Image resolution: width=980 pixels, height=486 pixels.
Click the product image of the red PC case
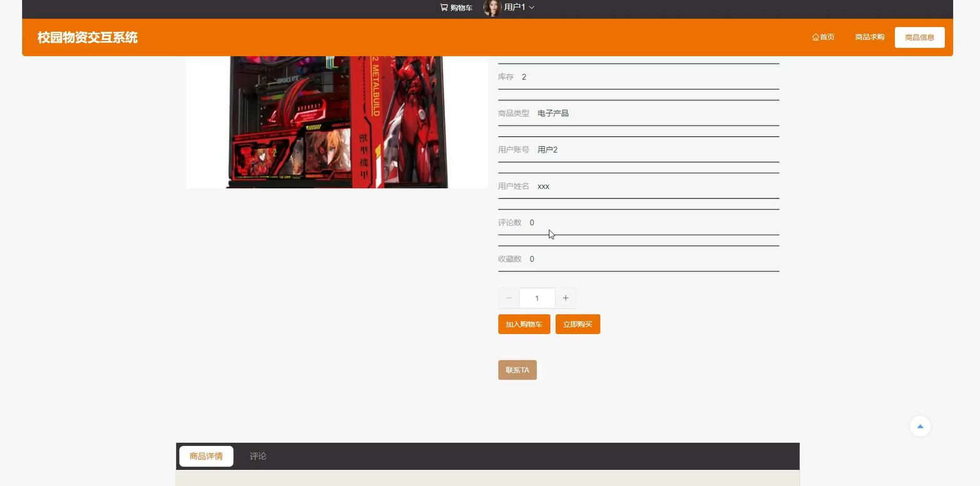click(337, 122)
